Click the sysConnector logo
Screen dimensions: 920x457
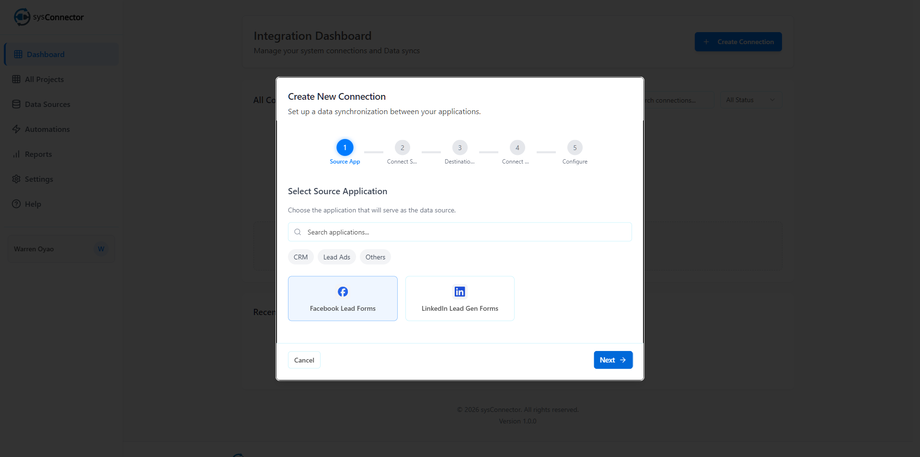[x=22, y=17]
